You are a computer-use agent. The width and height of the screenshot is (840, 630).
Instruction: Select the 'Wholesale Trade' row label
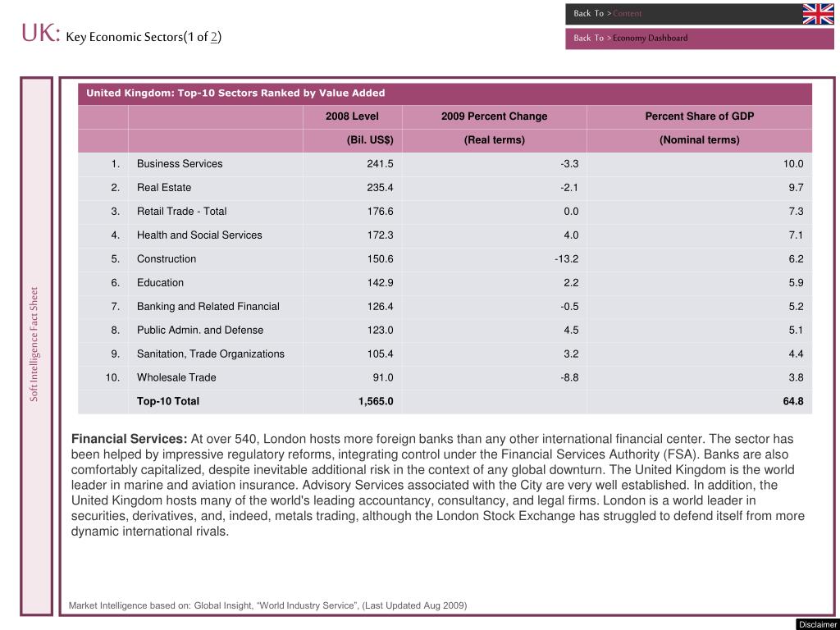(x=176, y=377)
